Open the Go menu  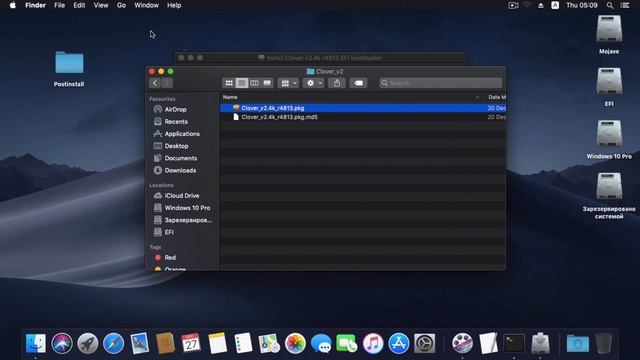[x=121, y=5]
